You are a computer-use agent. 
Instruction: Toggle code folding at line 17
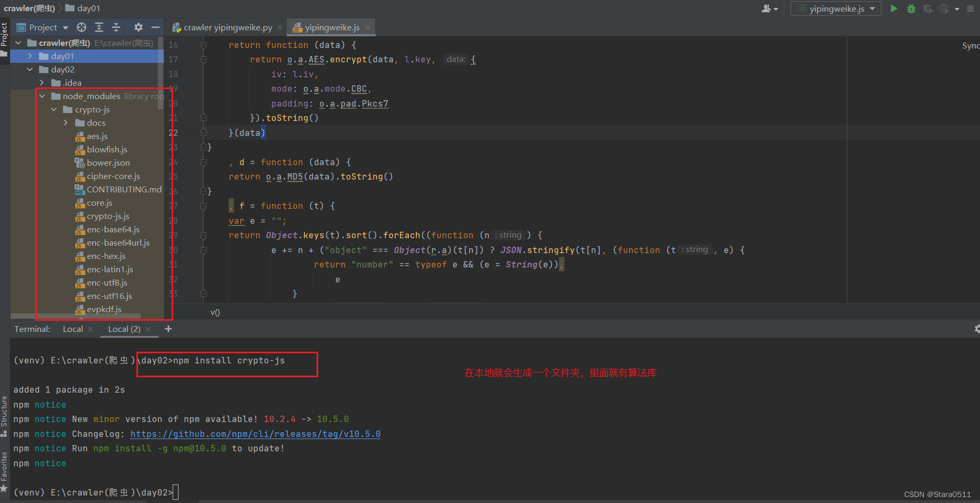tap(203, 60)
